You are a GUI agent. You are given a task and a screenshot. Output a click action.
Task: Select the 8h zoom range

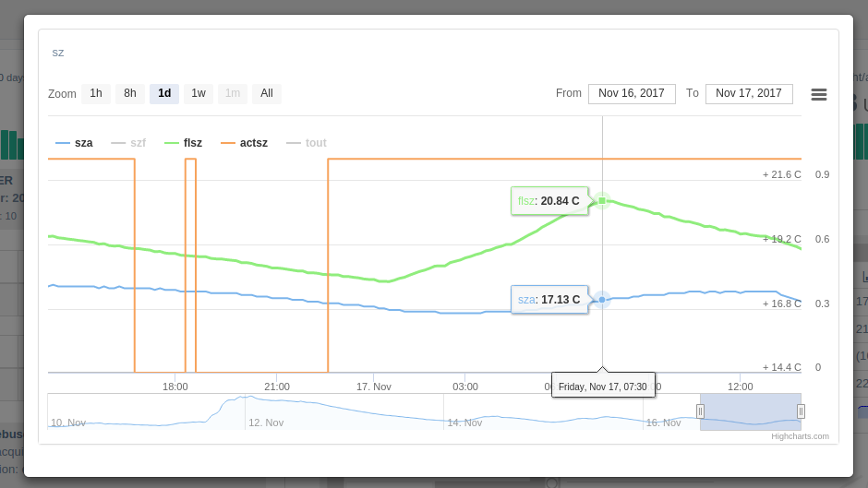(x=130, y=93)
